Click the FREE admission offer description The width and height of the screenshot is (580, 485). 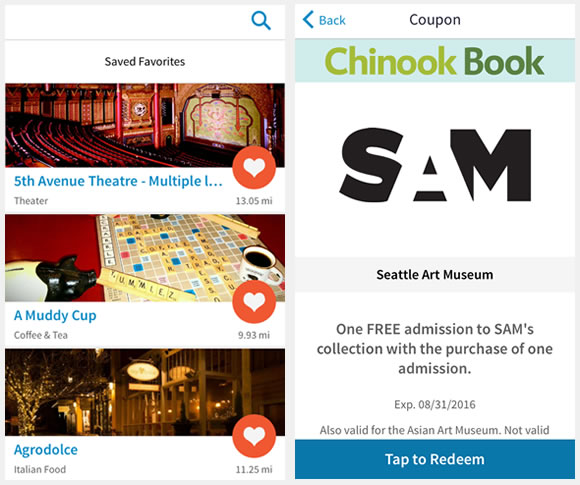[435, 348]
